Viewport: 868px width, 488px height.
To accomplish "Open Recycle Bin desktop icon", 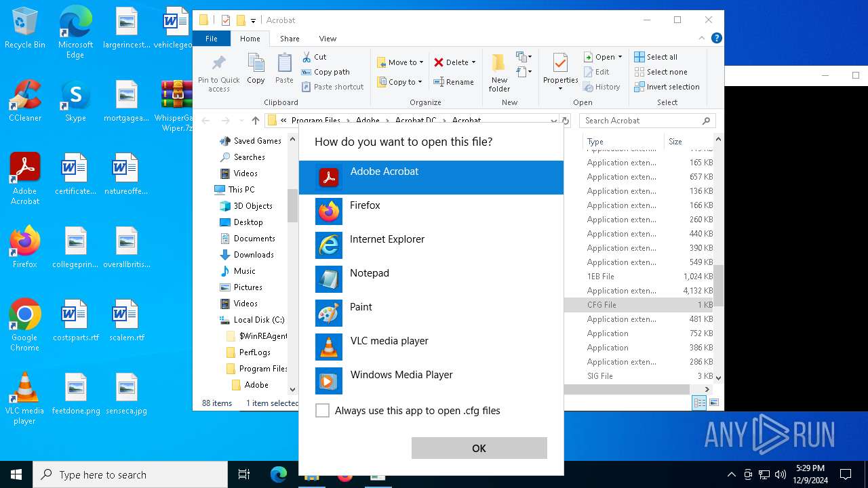I will point(25,28).
